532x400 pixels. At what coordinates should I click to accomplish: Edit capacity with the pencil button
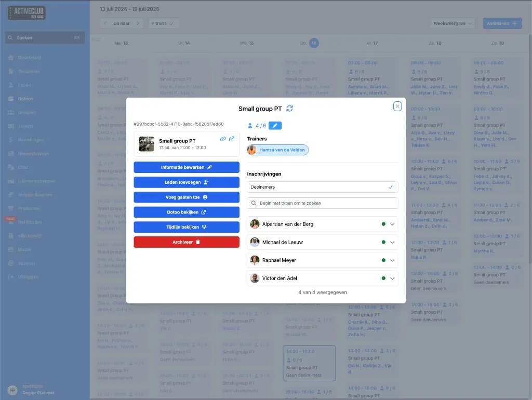[x=275, y=126]
